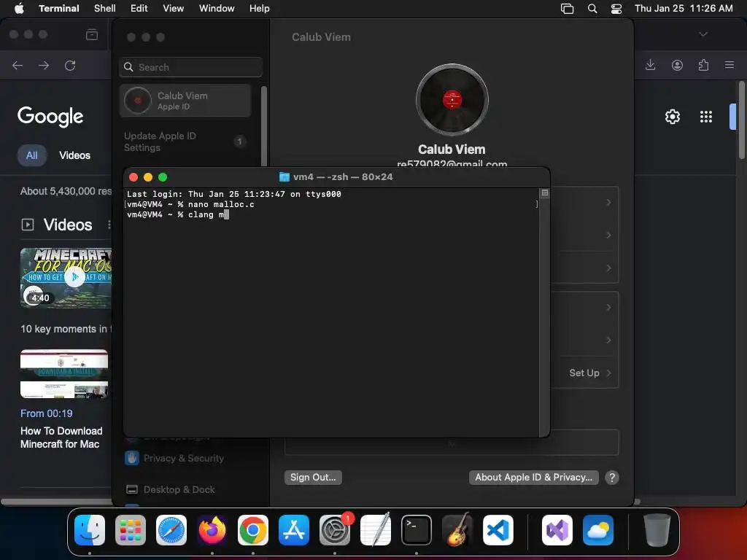747x560 pixels.
Task: Click the Firefox sidebar toggle icon
Action: tap(92, 34)
